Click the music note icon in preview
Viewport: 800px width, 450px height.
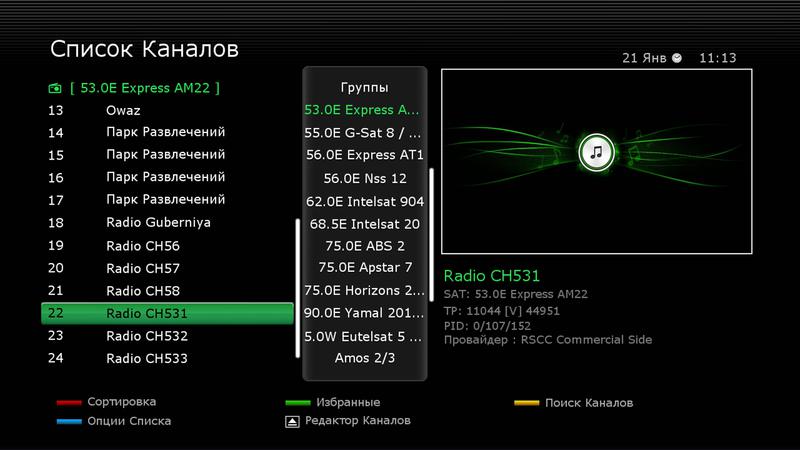pyautogui.click(x=596, y=153)
